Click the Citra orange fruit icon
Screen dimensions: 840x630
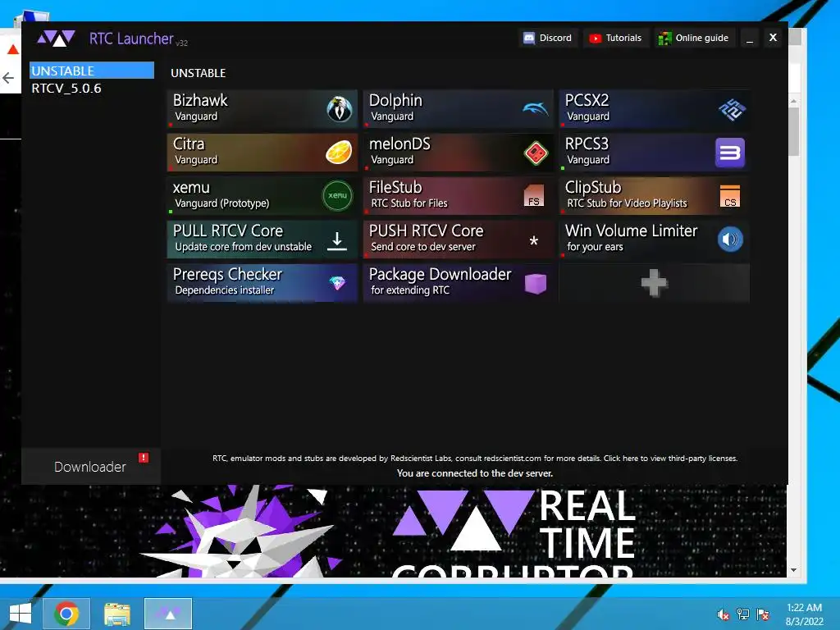click(339, 153)
